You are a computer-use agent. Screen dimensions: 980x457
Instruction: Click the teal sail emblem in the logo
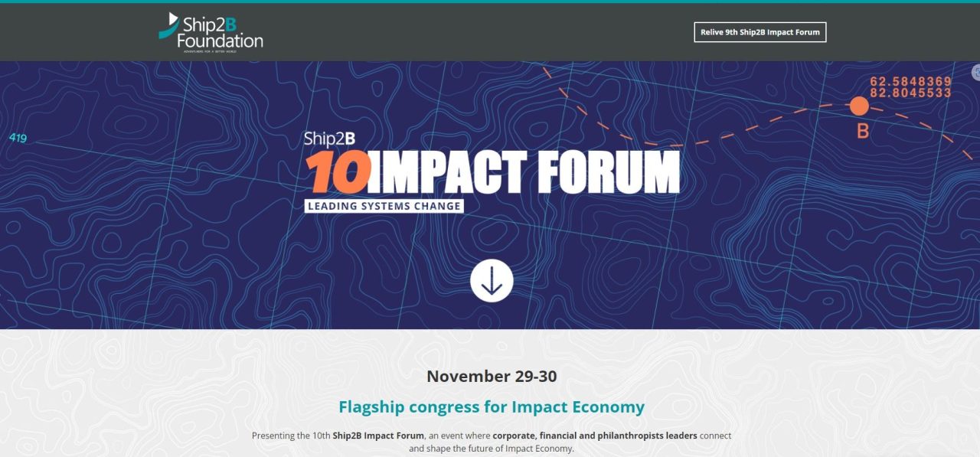tap(169, 25)
